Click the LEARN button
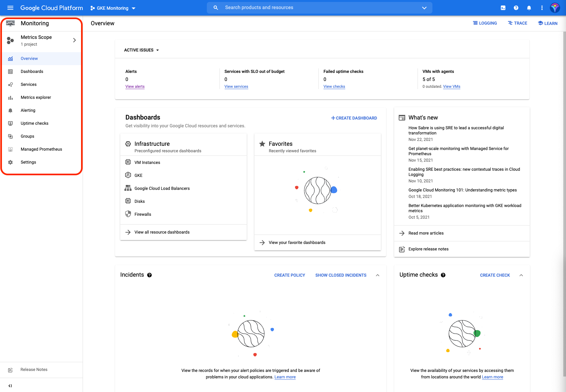This screenshot has width=566, height=392. [x=548, y=23]
